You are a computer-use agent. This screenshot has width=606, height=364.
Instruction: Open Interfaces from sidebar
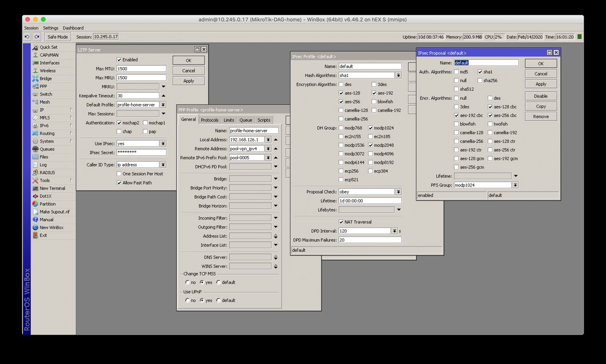tap(50, 63)
